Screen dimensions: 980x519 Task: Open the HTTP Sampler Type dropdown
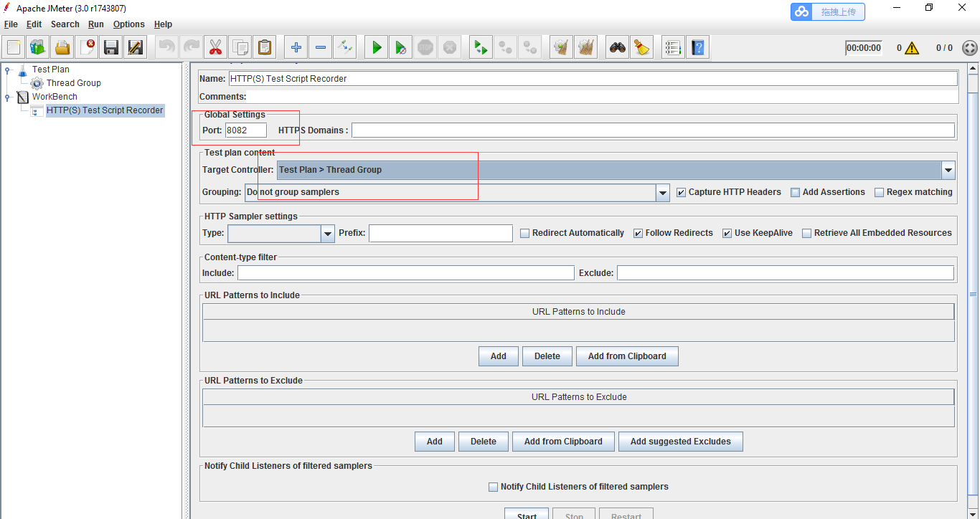pos(328,233)
